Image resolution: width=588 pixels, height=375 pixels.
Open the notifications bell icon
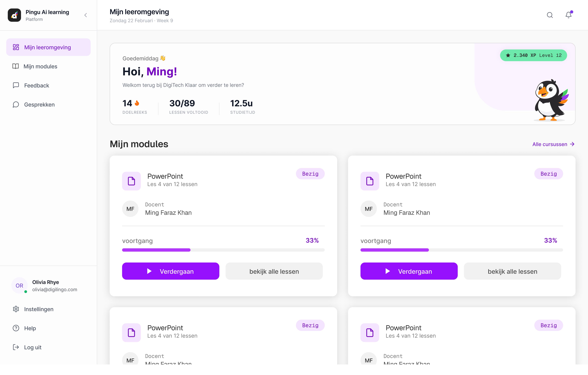click(x=568, y=15)
